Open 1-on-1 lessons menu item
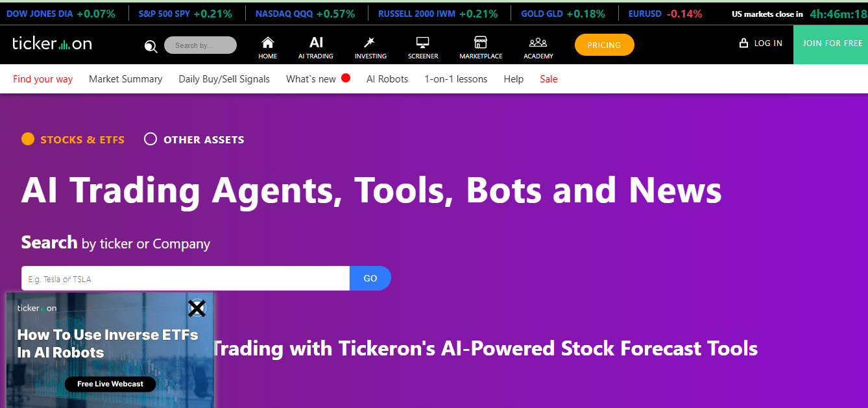Image resolution: width=868 pixels, height=408 pixels. (455, 79)
